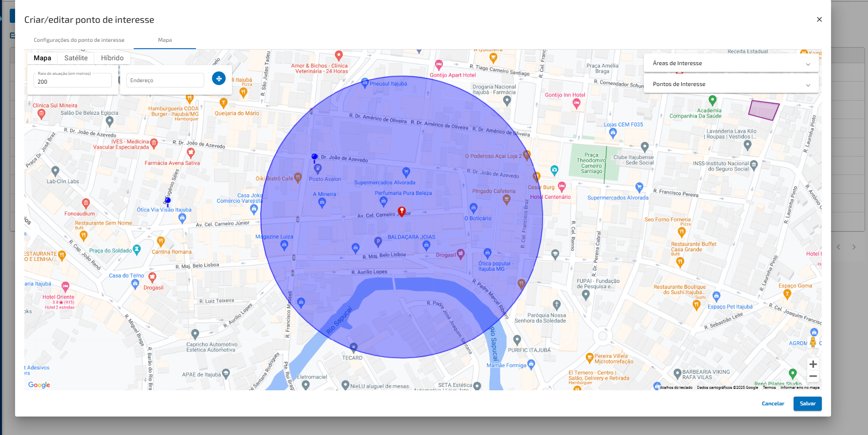Zoom out the map with minus button
This screenshot has height=435, width=868.
(x=813, y=376)
